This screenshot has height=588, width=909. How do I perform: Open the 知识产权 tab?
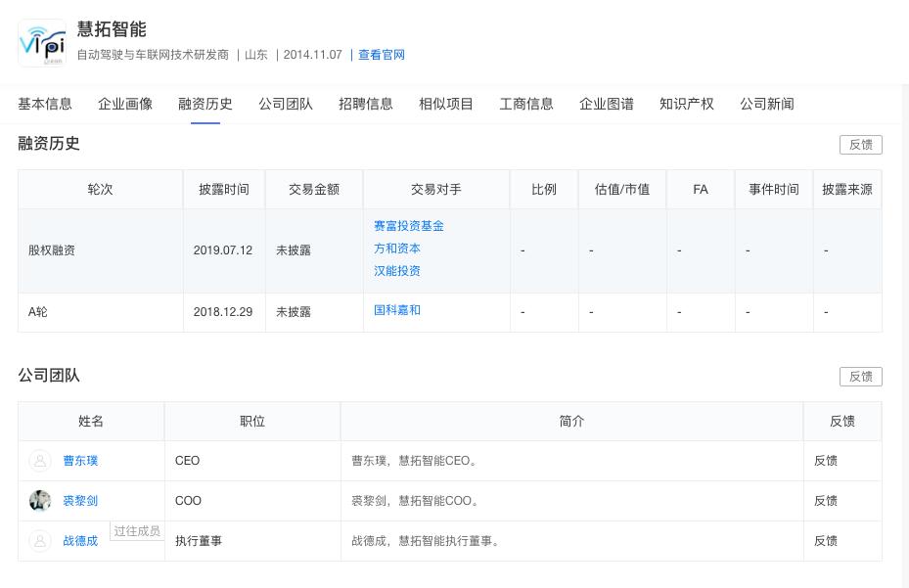coord(686,104)
